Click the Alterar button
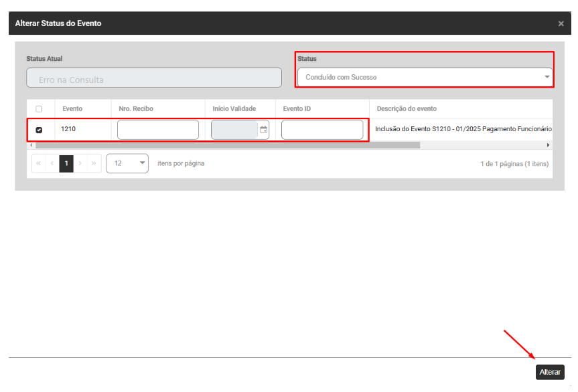578x392 pixels. [550, 372]
